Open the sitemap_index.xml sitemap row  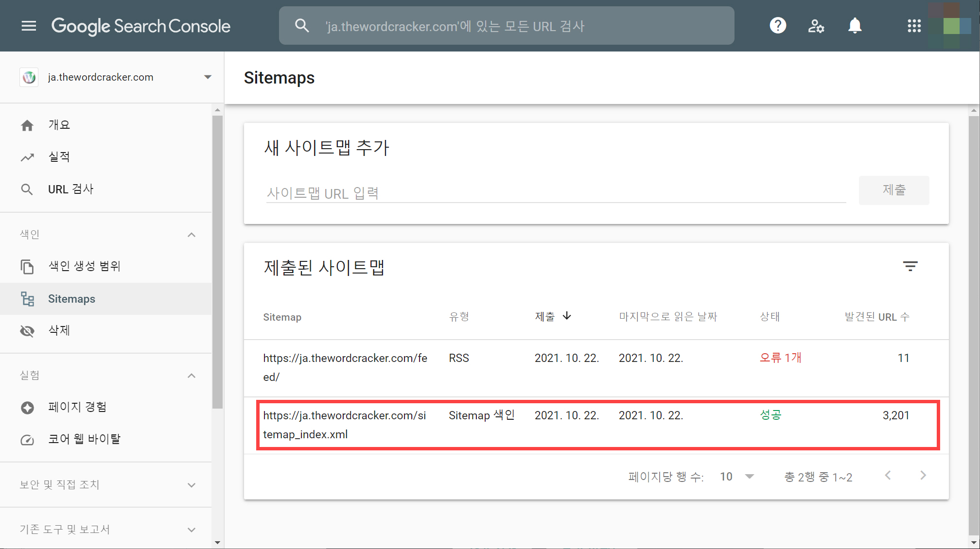click(x=345, y=425)
